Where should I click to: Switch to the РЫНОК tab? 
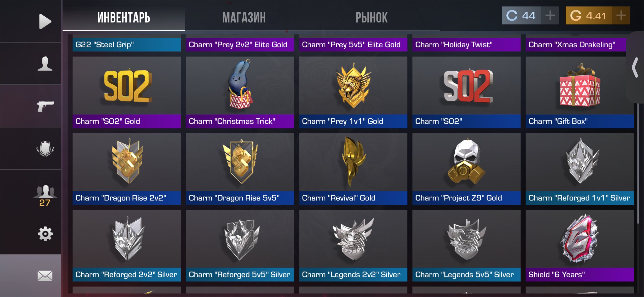372,18
